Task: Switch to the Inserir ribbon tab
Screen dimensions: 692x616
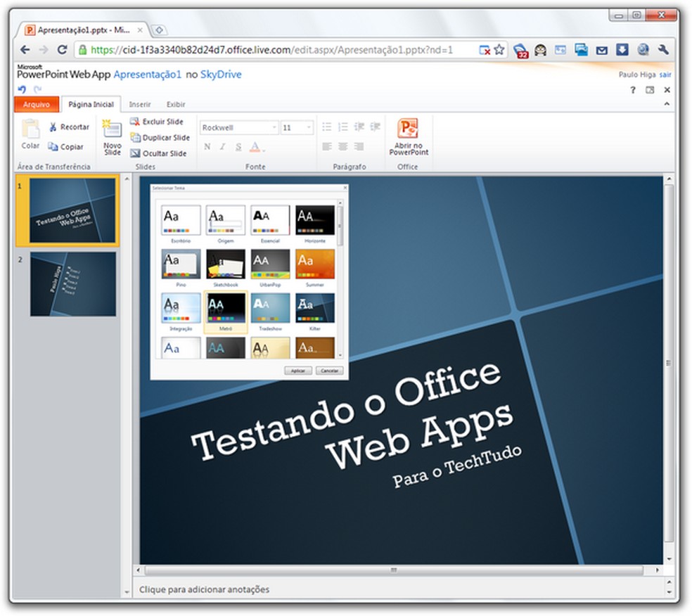Action: click(139, 104)
